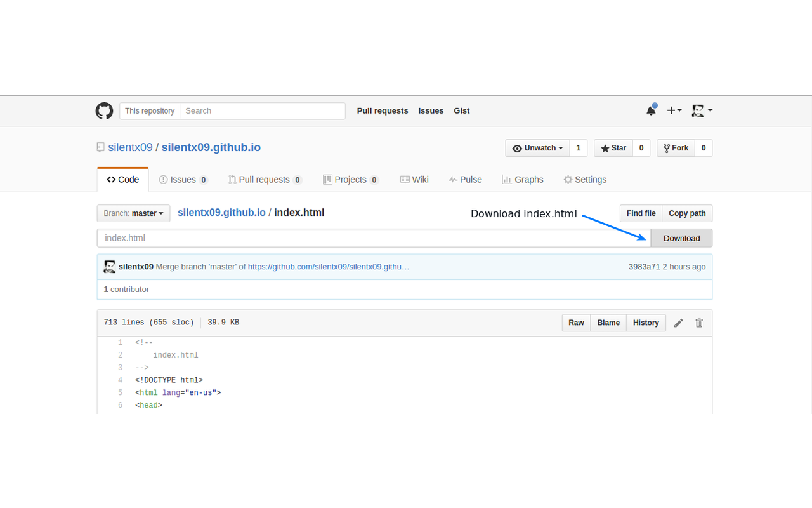Image resolution: width=812 pixels, height=508 pixels.
Task: Click the notifications bell icon
Action: click(650, 110)
